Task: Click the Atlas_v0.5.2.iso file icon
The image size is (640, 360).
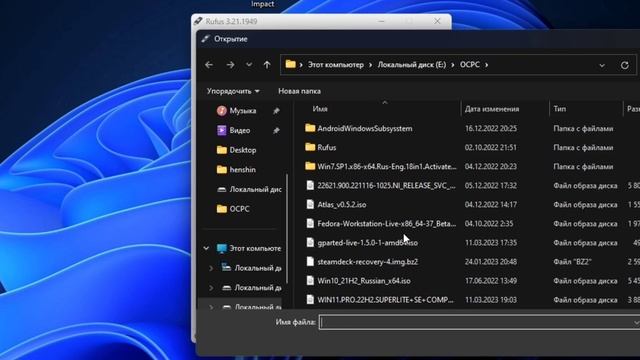Action: 310,204
